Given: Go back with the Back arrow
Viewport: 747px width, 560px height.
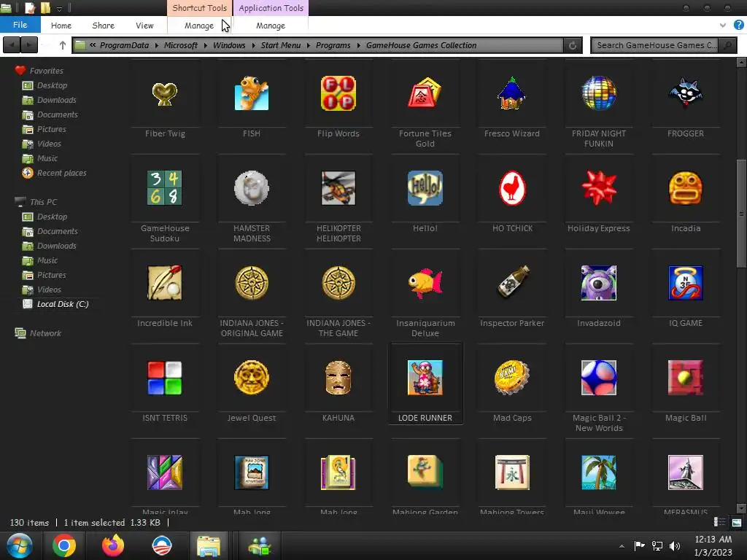Looking at the screenshot, I should (x=12, y=45).
